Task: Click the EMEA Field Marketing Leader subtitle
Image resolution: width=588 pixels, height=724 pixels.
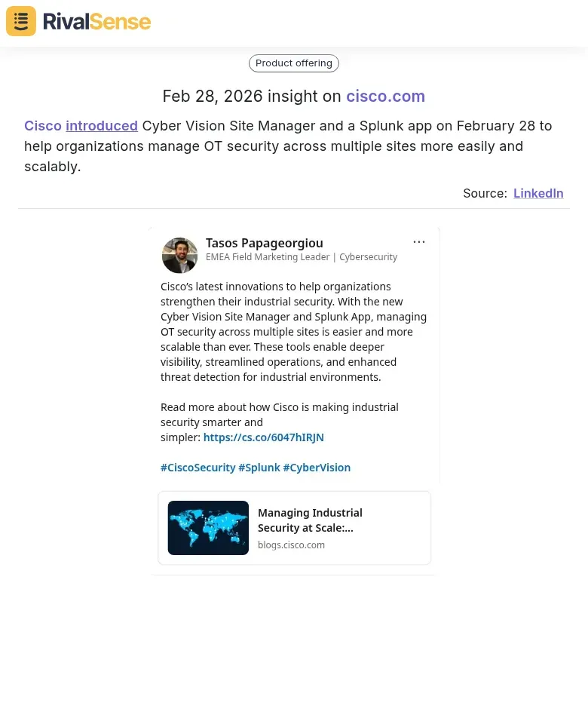Action: [302, 256]
